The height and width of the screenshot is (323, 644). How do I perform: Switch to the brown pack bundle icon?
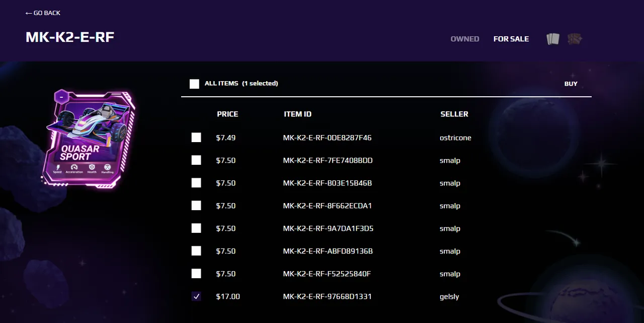[575, 39]
